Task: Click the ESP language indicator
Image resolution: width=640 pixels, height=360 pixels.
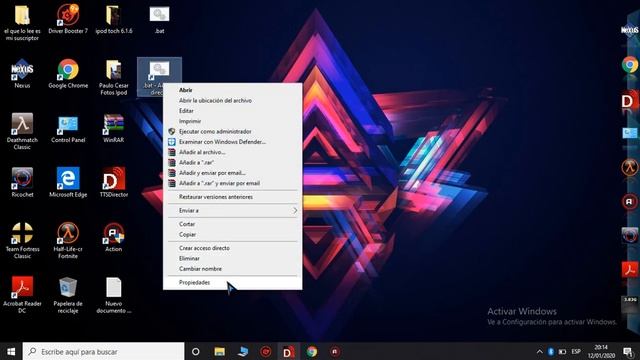Action: (576, 351)
